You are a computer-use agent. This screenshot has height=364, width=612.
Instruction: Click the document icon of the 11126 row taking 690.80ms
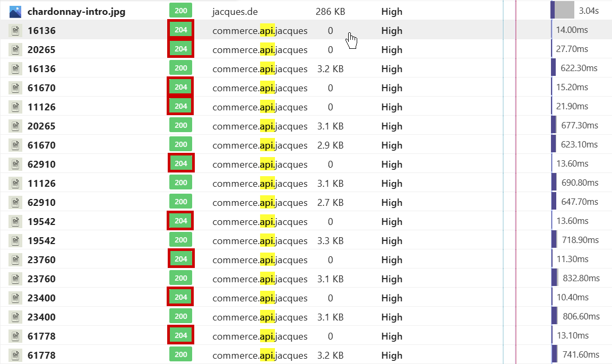click(x=15, y=184)
